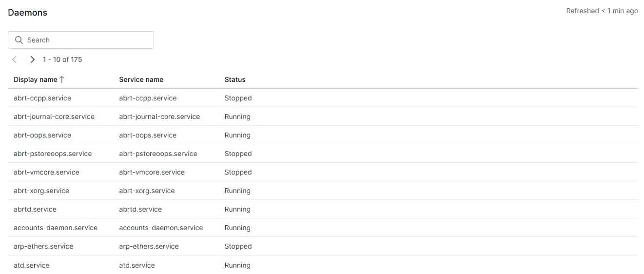This screenshot has height=274, width=644.
Task: Sort by Display name column
Action: [x=36, y=79]
